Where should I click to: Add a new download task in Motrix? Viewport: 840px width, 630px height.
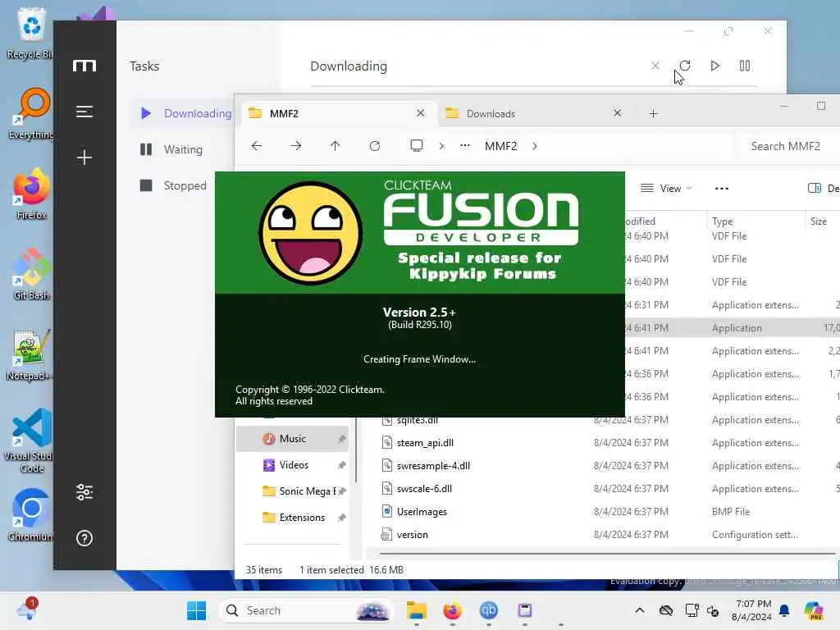tap(84, 157)
